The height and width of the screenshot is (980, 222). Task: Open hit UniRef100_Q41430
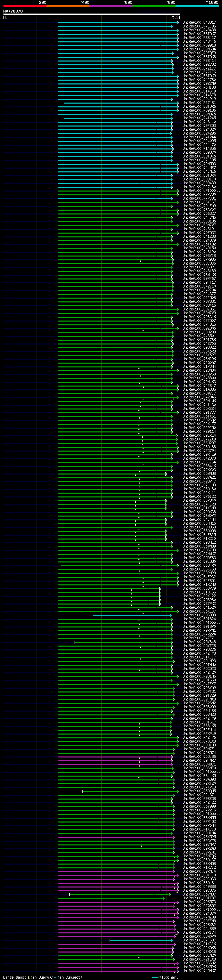click(x=199, y=405)
